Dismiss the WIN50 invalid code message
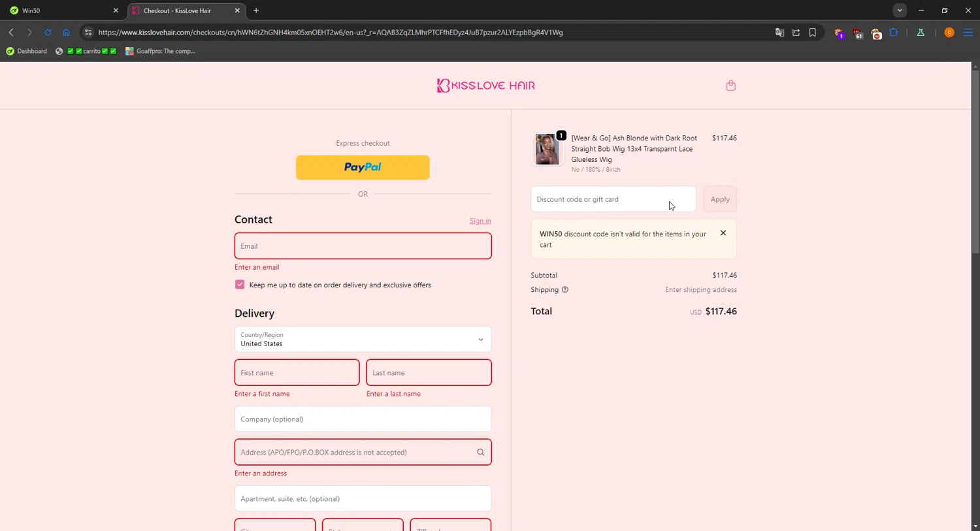 tap(723, 233)
